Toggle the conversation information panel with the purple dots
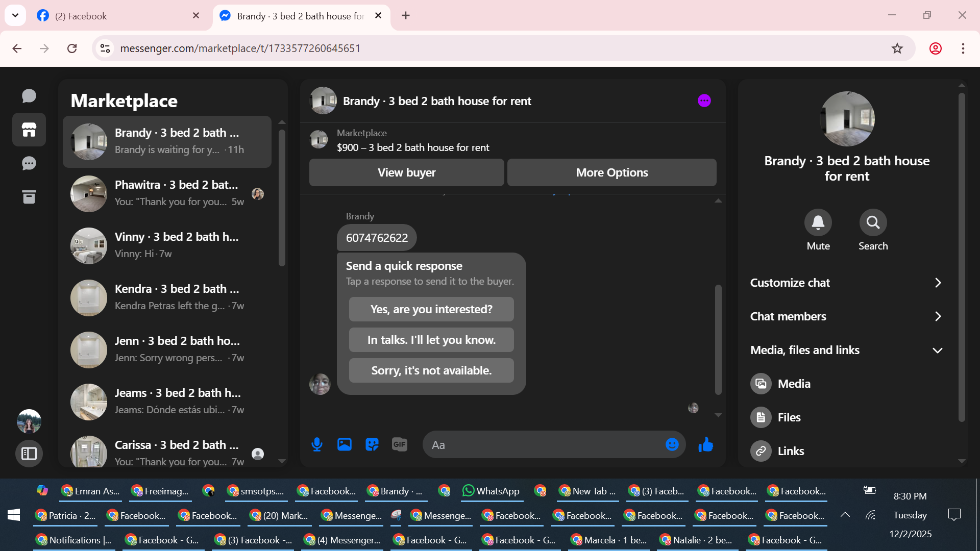The width and height of the screenshot is (980, 551). (704, 101)
